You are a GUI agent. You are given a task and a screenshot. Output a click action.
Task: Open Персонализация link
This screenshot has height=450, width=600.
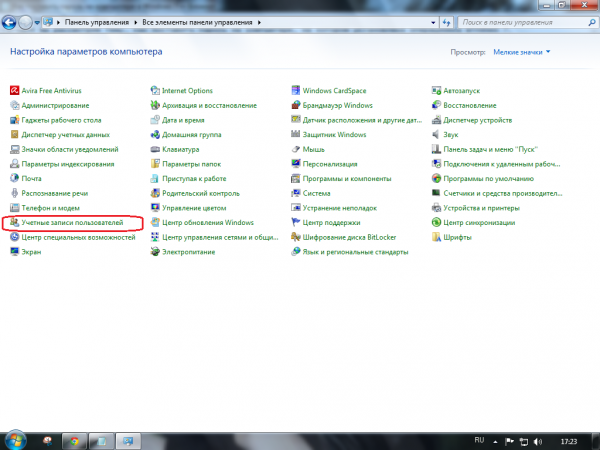click(330, 164)
